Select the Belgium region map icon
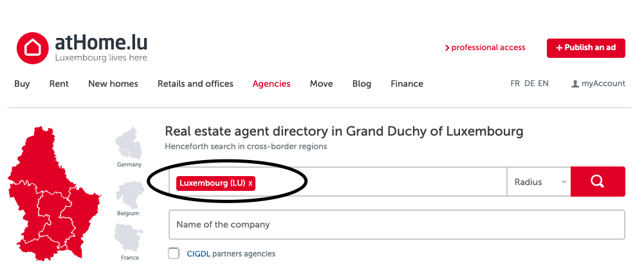 coord(128,192)
